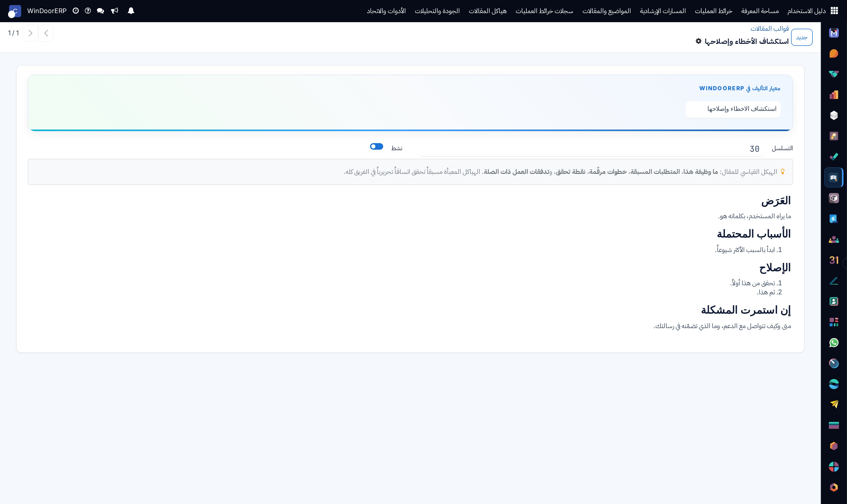Image resolution: width=847 pixels, height=504 pixels.
Task: Go back to قوالب المقالات breadcrumb
Action: [770, 28]
